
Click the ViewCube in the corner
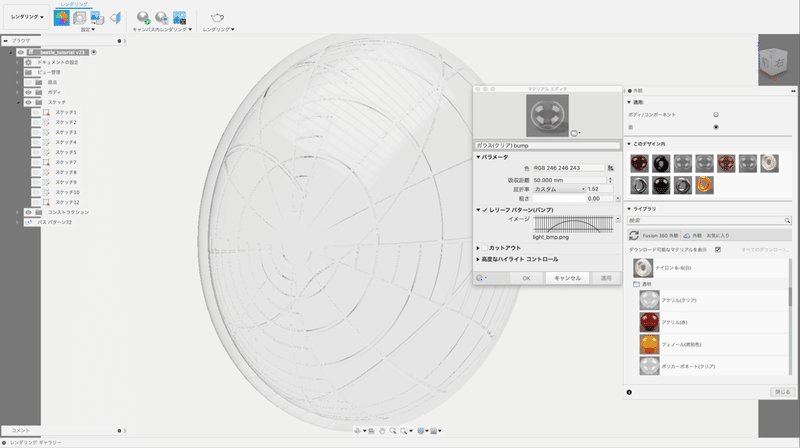pos(773,61)
